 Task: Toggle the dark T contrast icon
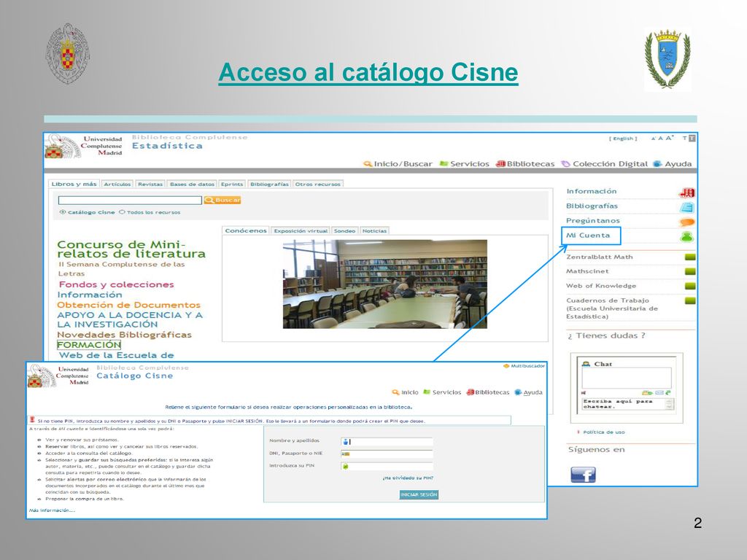692,138
